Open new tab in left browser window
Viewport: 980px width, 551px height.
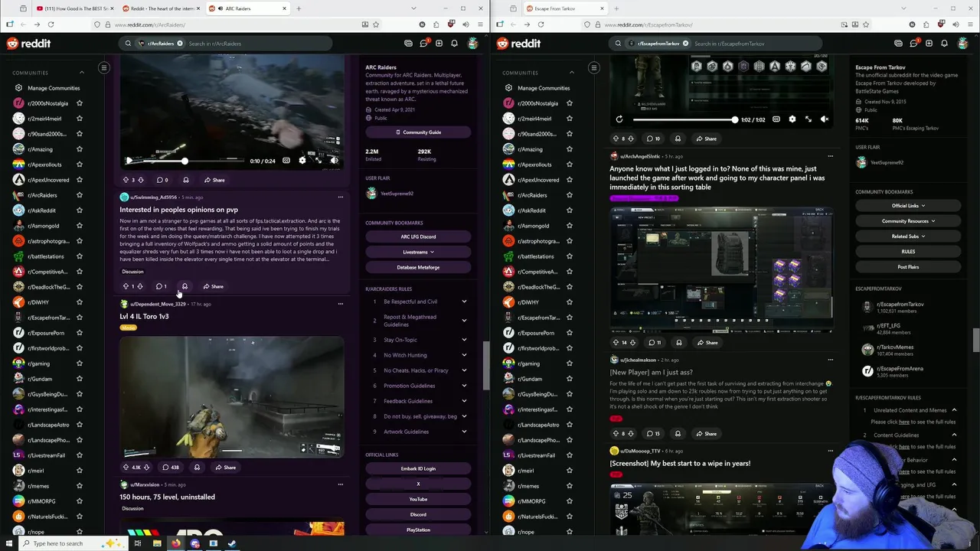coord(299,8)
